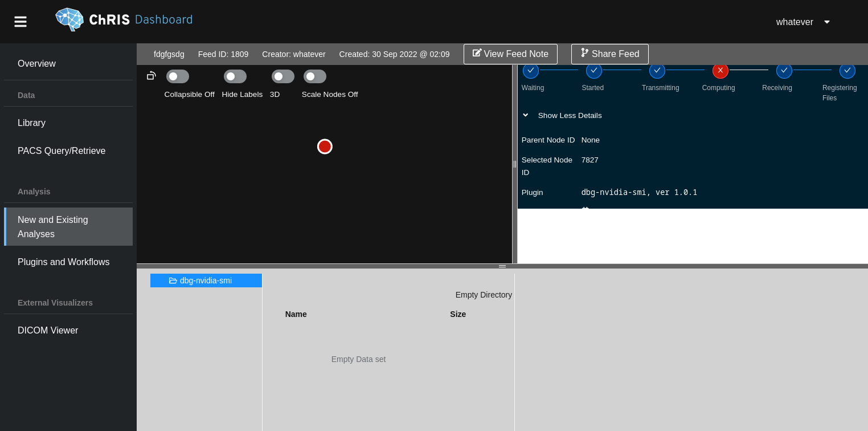
Task: Select the red node in the graph
Action: (x=325, y=147)
